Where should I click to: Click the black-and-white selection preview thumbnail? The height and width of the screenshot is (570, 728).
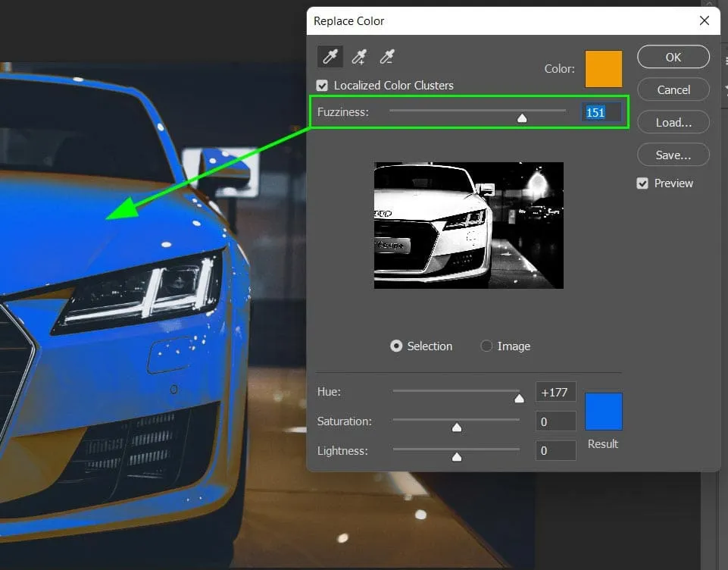coord(468,225)
